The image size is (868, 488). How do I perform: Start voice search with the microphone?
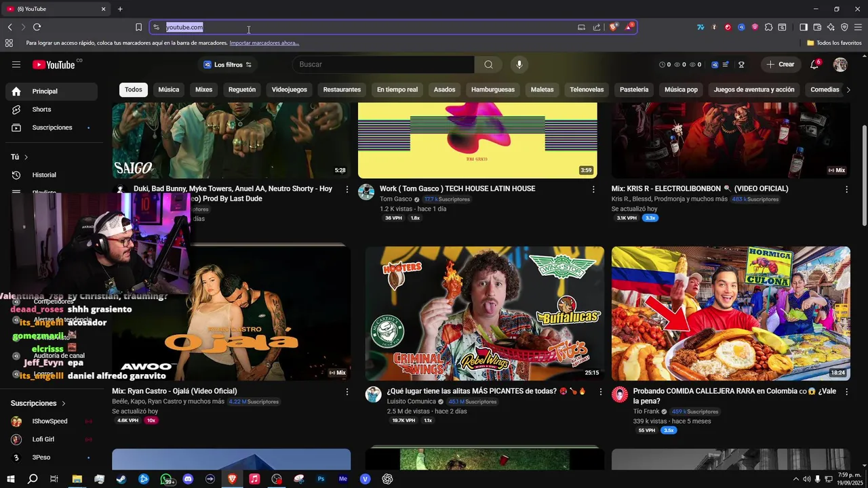pos(519,64)
